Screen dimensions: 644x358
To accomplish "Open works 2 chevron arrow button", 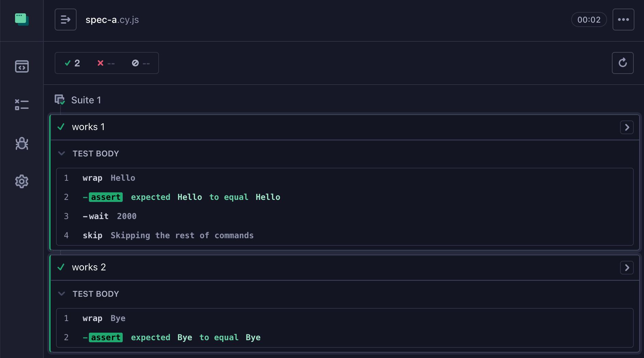I will point(627,268).
